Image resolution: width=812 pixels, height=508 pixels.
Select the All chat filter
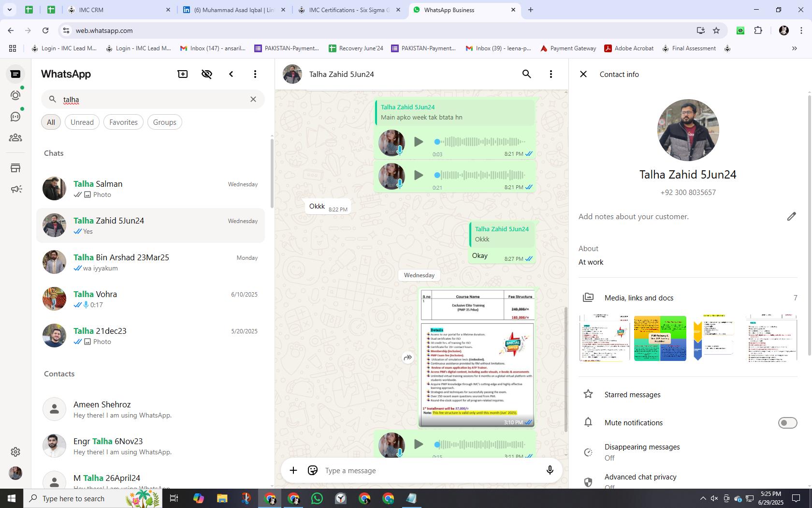[51, 122]
